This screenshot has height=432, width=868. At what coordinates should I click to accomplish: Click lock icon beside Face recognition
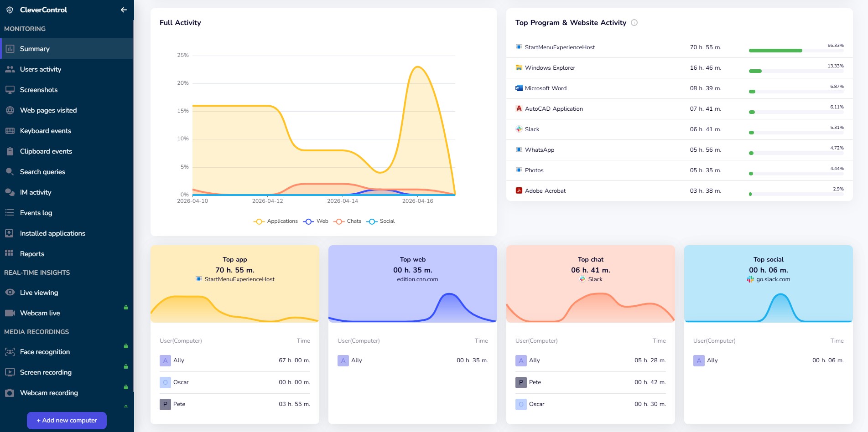(x=126, y=346)
